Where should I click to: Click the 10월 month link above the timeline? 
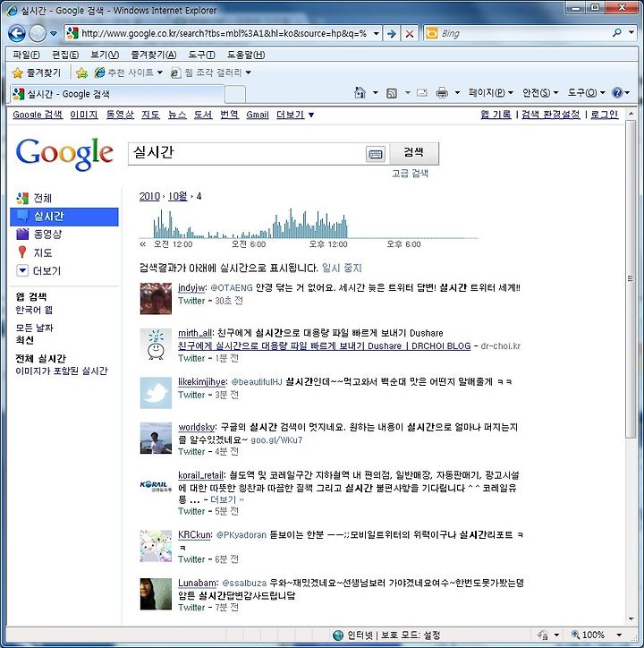[178, 196]
